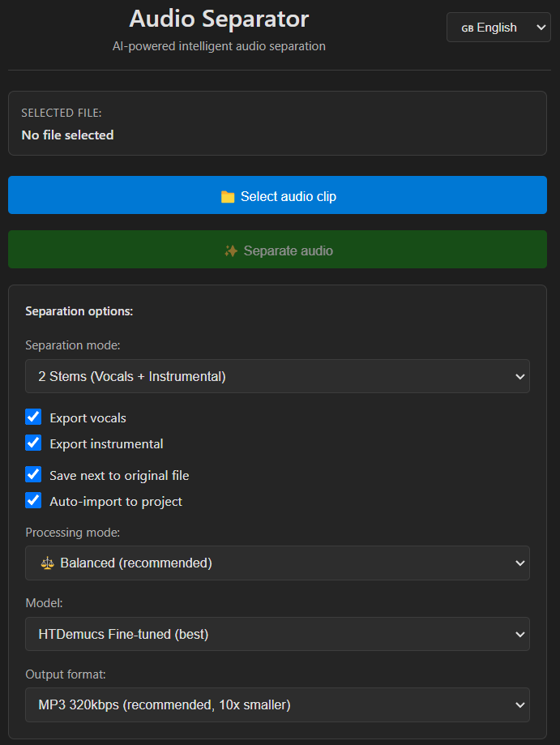The height and width of the screenshot is (745, 560).
Task: Turn off the Auto-import to project checkbox
Action: pyautogui.click(x=33, y=501)
